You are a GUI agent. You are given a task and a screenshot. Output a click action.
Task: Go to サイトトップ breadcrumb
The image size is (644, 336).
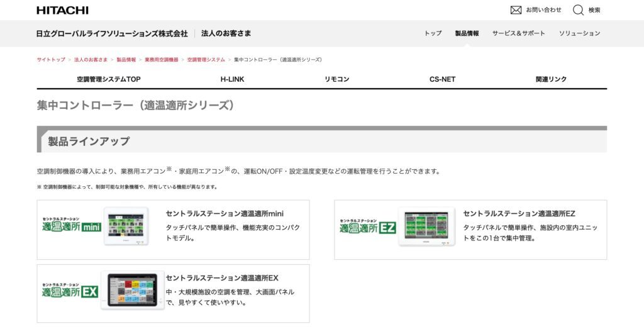pyautogui.click(x=51, y=60)
